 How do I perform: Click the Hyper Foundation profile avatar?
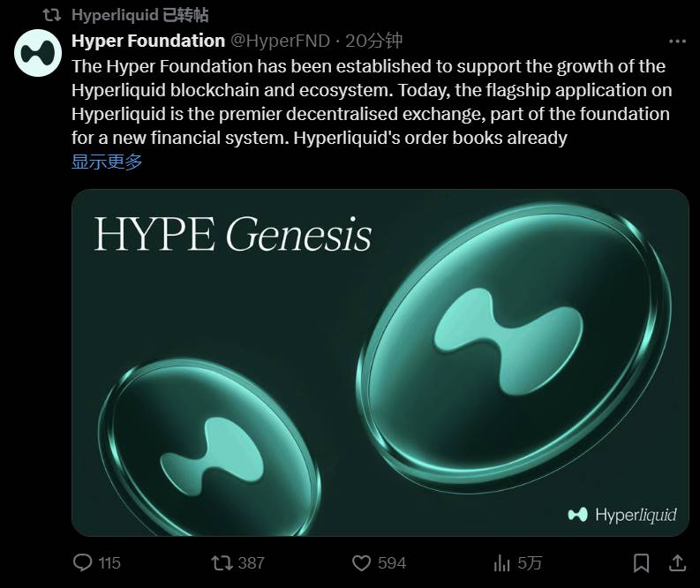tap(36, 51)
